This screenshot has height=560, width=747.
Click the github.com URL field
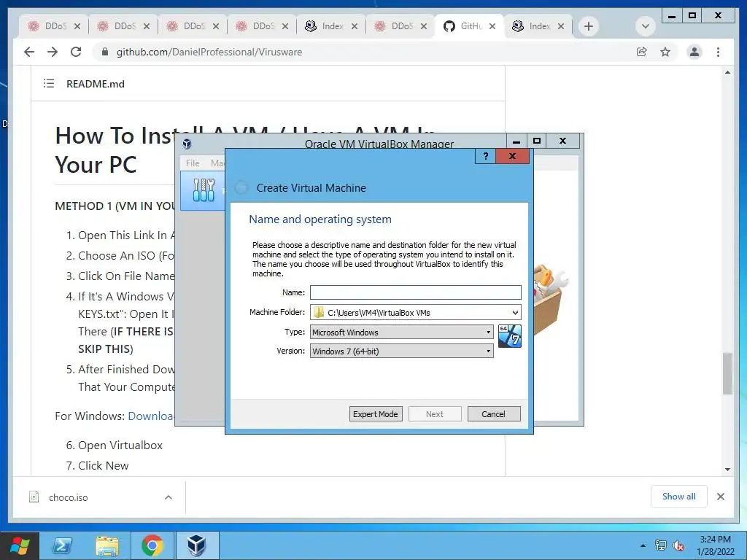tap(209, 52)
